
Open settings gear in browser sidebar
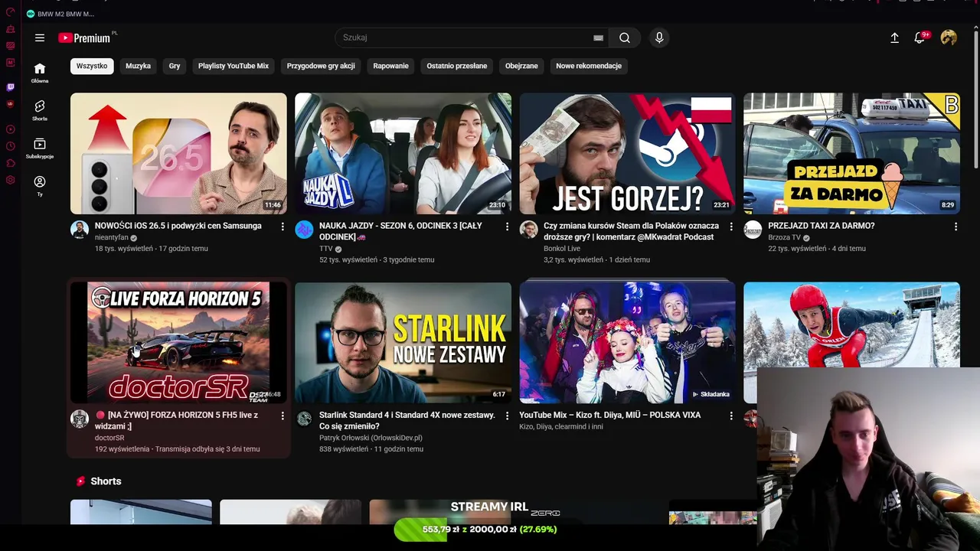[x=11, y=180]
